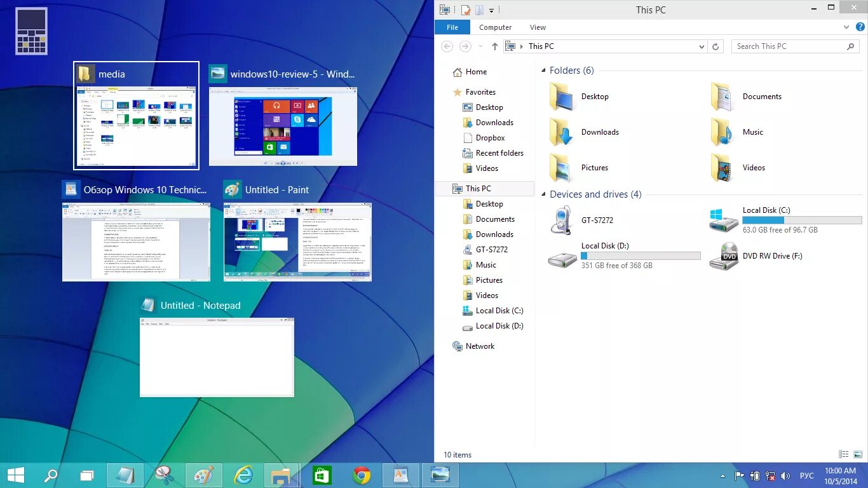Go back with Explorer's back arrow
The image size is (868, 488).
[447, 46]
